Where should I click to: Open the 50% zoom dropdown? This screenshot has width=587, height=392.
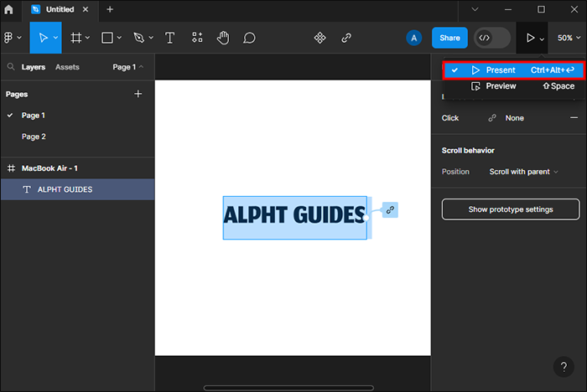(566, 38)
